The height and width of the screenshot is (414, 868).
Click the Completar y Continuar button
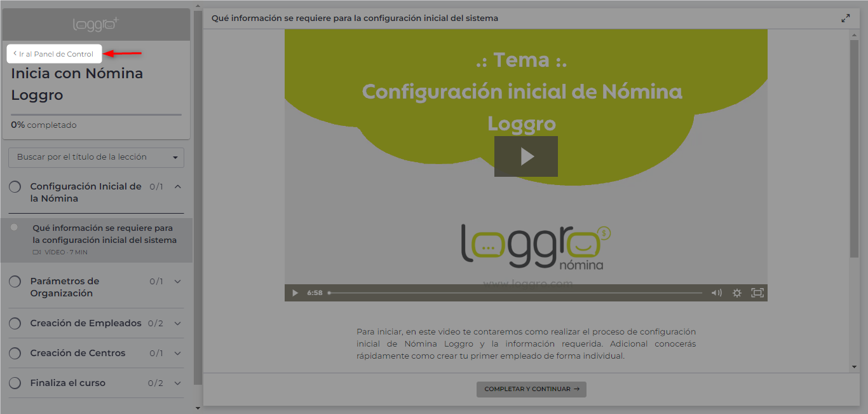(531, 389)
